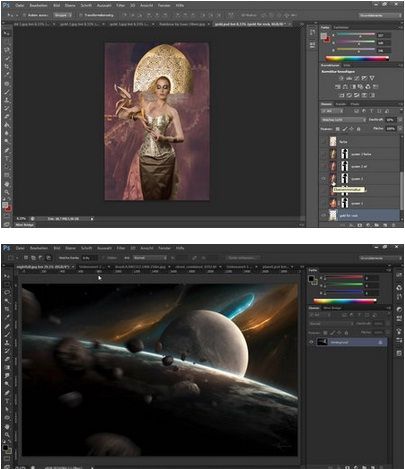
Task: Add a Curves adjustment in upper window
Action: coord(357,78)
